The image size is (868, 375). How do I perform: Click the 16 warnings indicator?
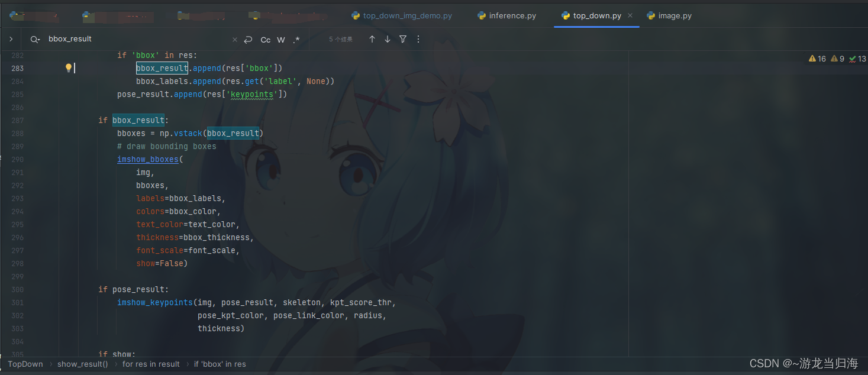(x=817, y=59)
